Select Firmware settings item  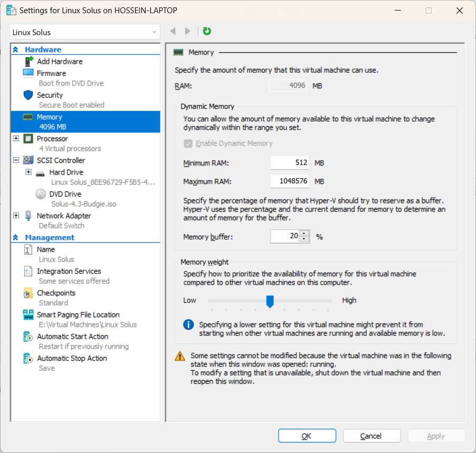click(x=85, y=78)
